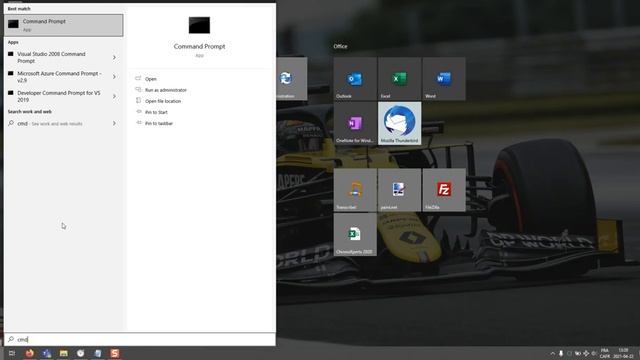Open the partially hidden sync tile
Screen dimensions: 640x360
(x=291, y=79)
